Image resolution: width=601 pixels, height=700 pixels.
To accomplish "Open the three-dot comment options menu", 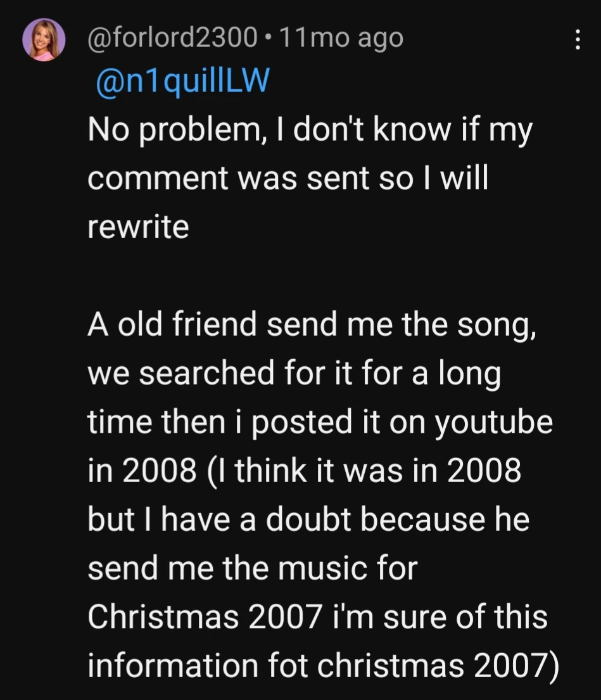I will click(577, 41).
